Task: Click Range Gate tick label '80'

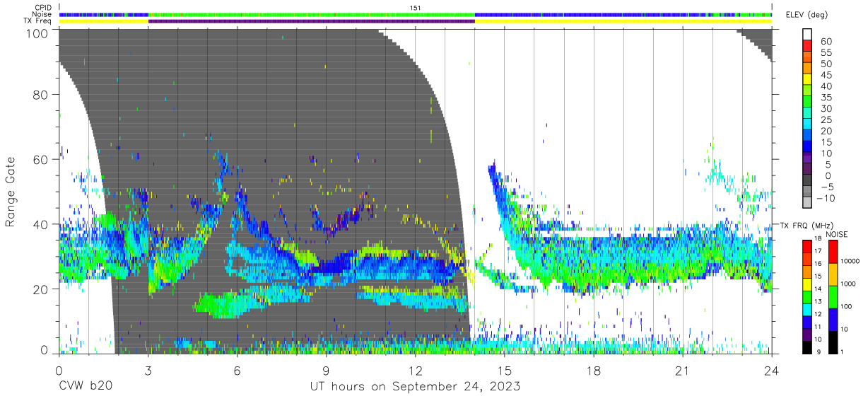Action: (41, 94)
